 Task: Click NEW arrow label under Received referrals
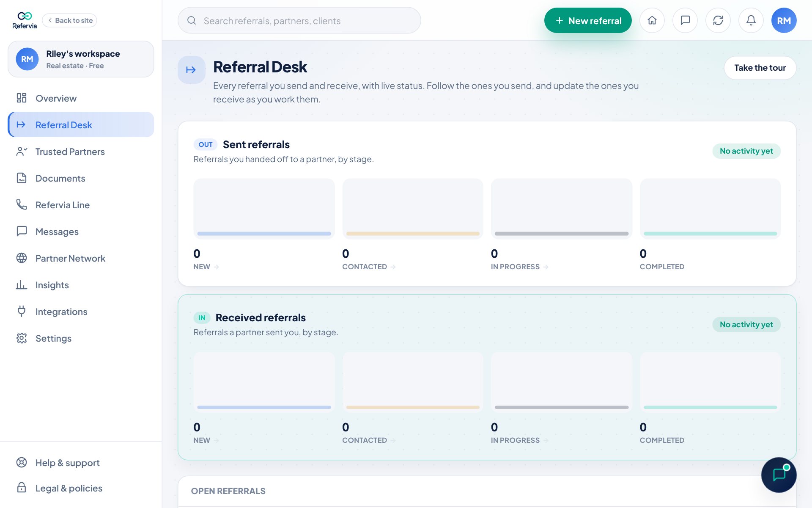pyautogui.click(x=206, y=440)
